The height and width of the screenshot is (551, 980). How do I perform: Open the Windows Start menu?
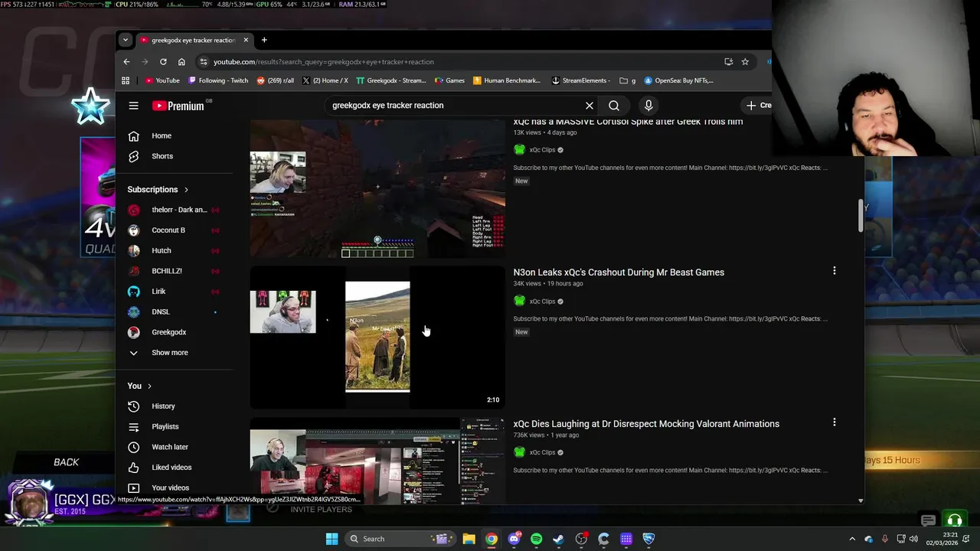tap(332, 539)
